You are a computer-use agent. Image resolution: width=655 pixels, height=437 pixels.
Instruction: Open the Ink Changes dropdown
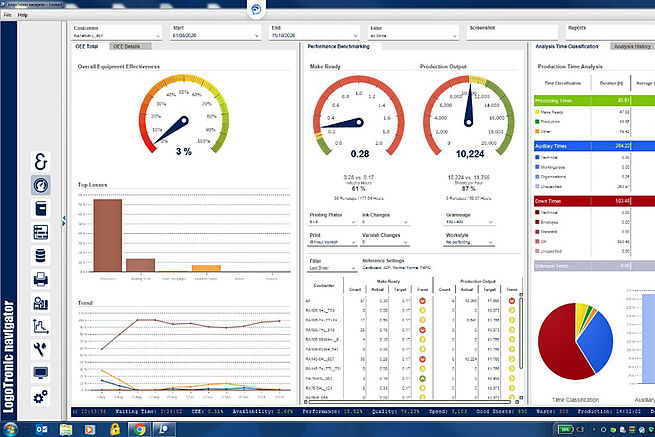(x=384, y=222)
